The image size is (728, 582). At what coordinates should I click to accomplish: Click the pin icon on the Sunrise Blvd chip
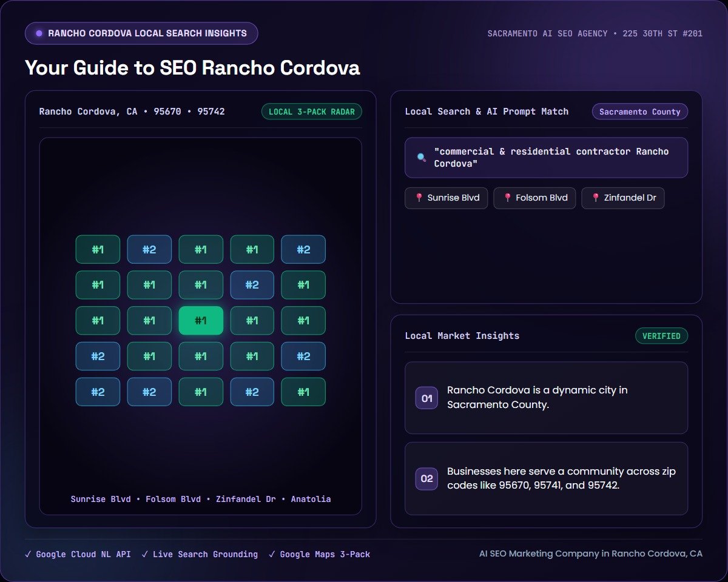[419, 198]
